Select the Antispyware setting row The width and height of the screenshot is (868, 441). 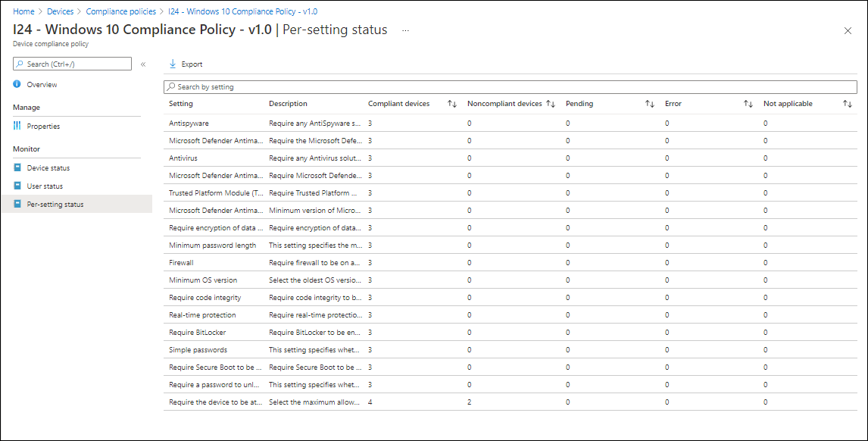pos(510,123)
